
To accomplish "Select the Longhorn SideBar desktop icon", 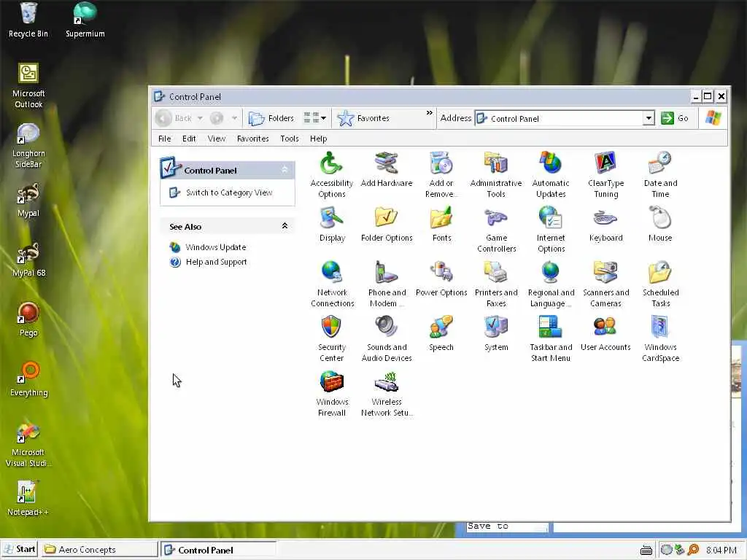I will coord(28,146).
